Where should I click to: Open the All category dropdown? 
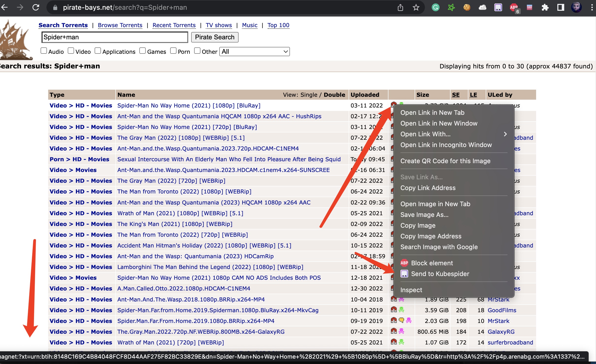pyautogui.click(x=254, y=52)
